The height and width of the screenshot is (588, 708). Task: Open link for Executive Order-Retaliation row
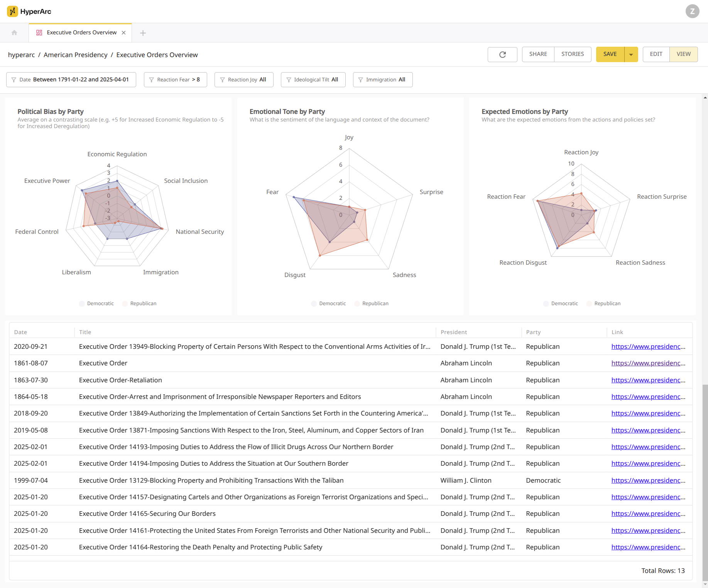pyautogui.click(x=648, y=380)
